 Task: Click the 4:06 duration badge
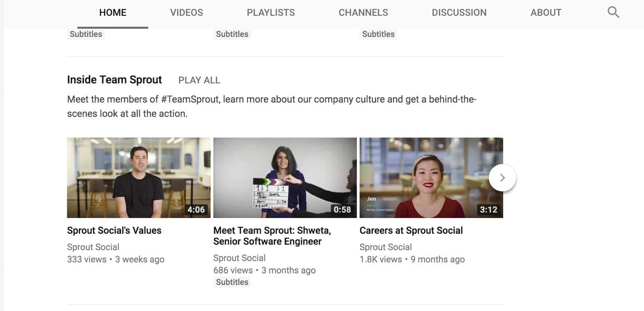pyautogui.click(x=196, y=210)
